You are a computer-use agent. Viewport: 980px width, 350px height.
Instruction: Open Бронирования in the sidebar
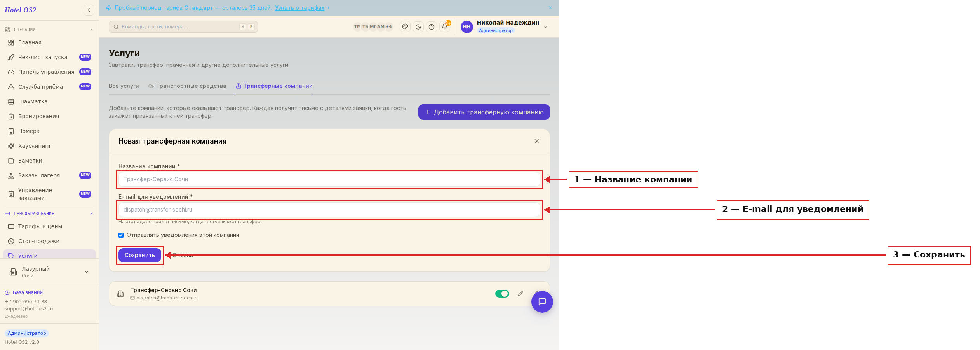[49, 116]
